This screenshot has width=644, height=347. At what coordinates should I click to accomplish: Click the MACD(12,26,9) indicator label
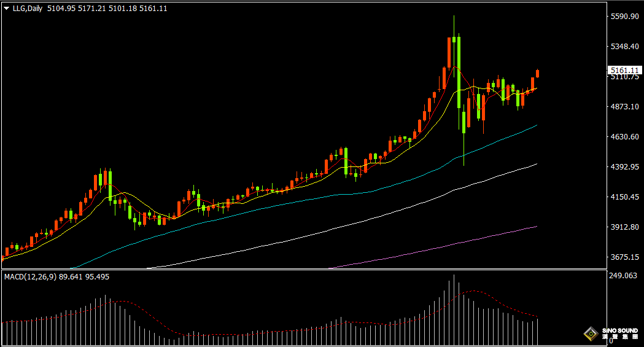coord(30,277)
